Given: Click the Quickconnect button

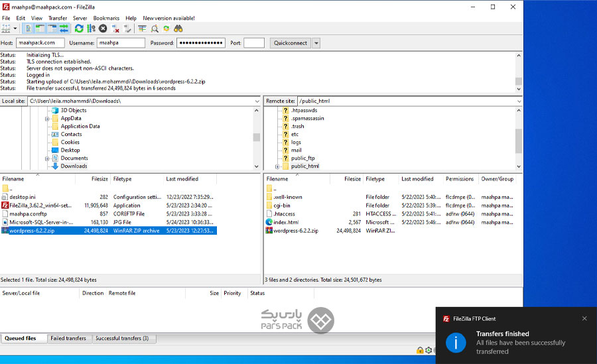Looking at the screenshot, I should point(290,43).
